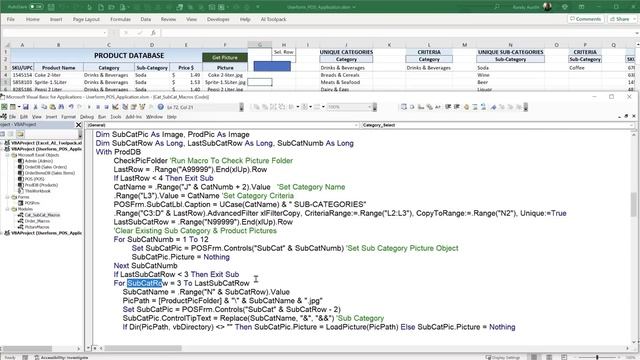This screenshot has height=360, width=640.
Task: Collapse the Forms folder in Project tree
Action: [x=8, y=197]
